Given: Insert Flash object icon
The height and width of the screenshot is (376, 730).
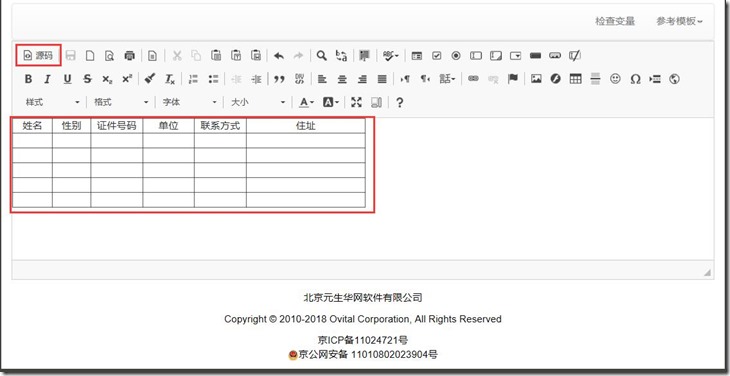Looking at the screenshot, I should [x=555, y=79].
